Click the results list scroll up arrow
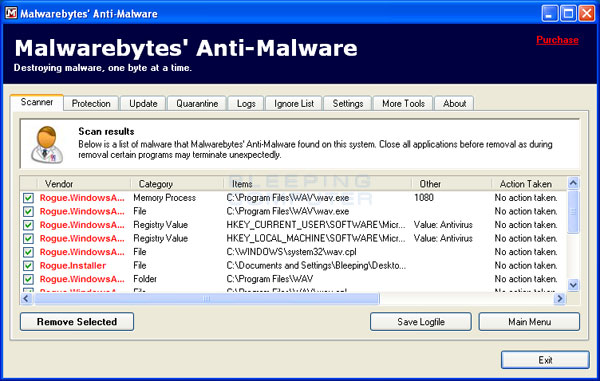 (573, 183)
